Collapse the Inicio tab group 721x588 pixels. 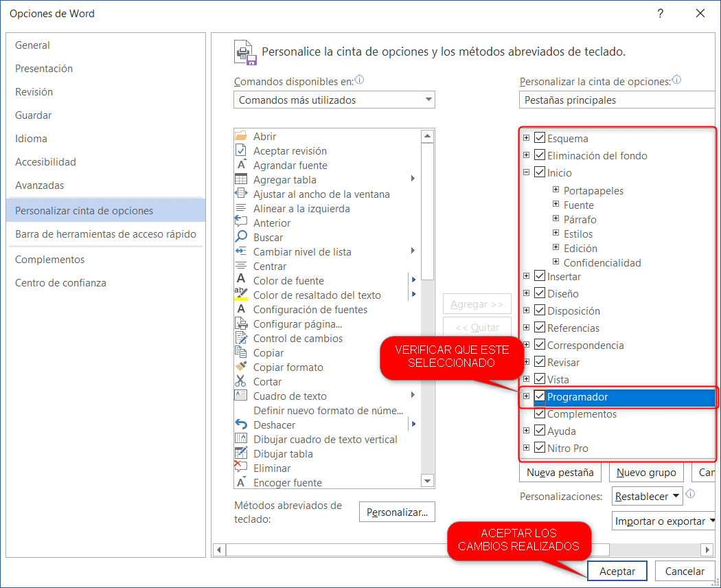[x=526, y=172]
